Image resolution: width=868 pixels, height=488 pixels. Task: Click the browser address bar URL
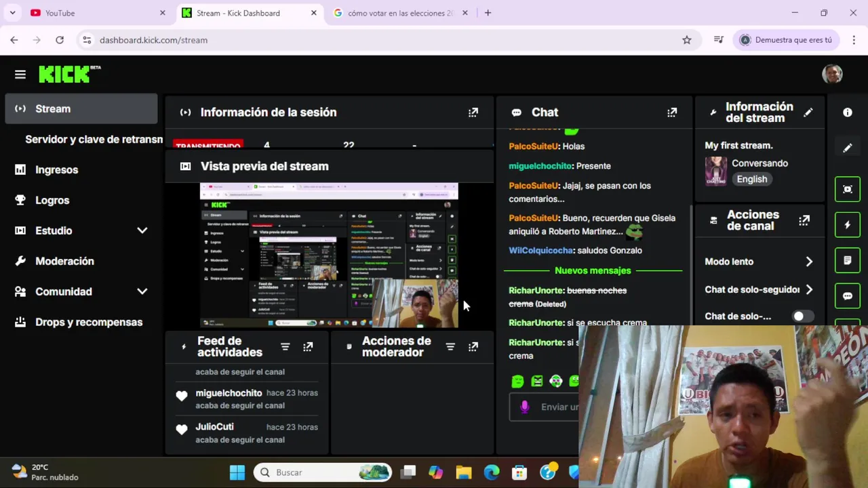[153, 40]
